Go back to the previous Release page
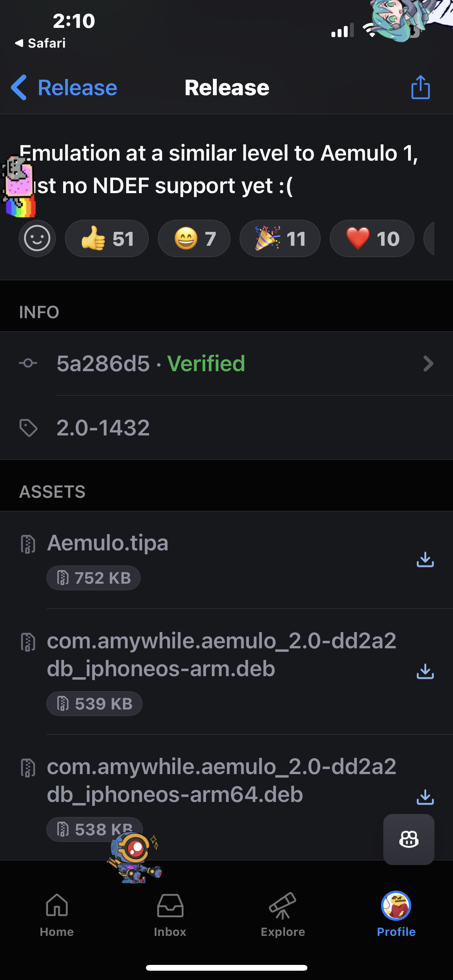This screenshot has height=980, width=453. [x=64, y=87]
